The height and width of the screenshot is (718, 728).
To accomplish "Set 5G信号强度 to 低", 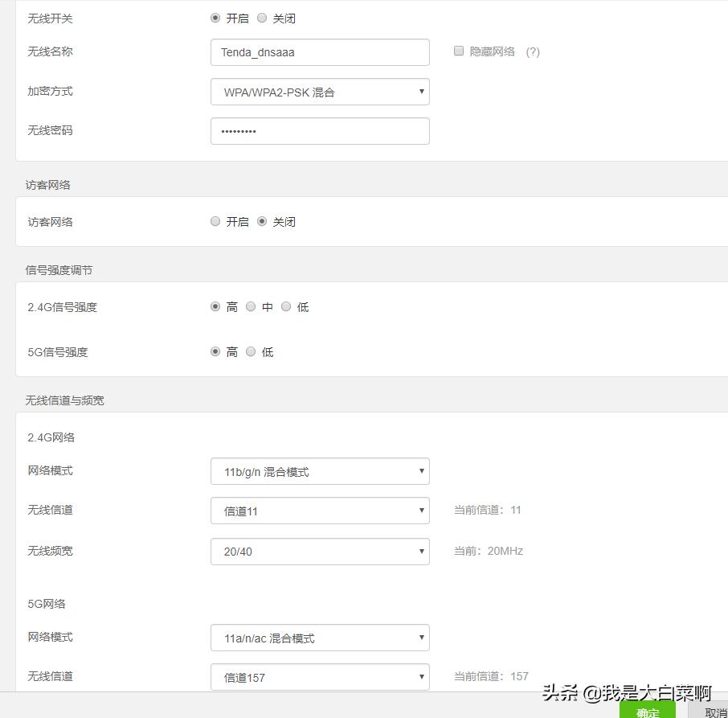I will coord(250,351).
